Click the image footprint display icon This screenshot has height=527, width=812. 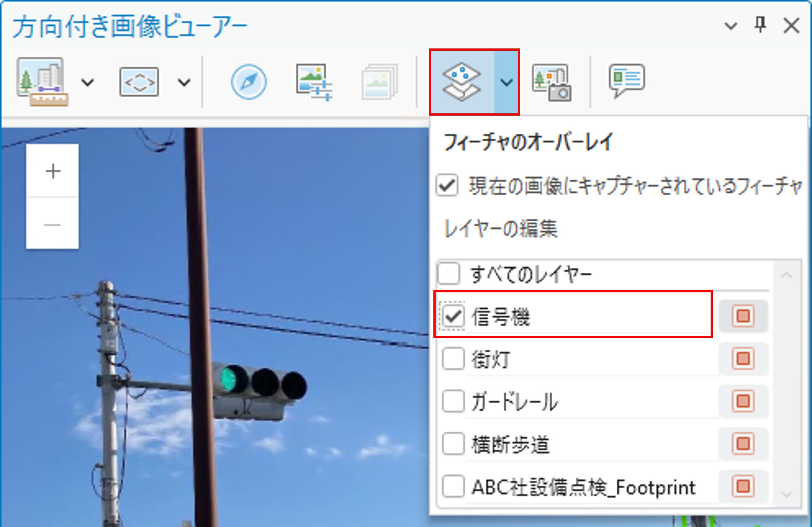click(x=139, y=82)
